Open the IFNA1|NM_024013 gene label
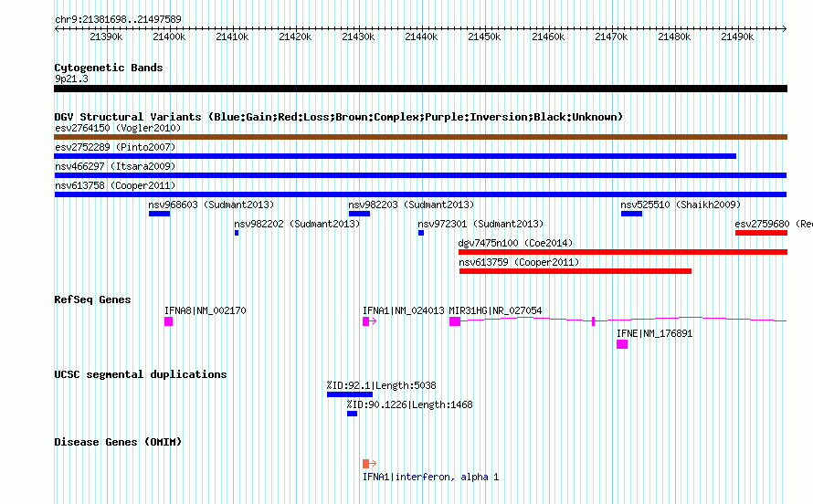This screenshot has width=813, height=504. click(x=404, y=310)
